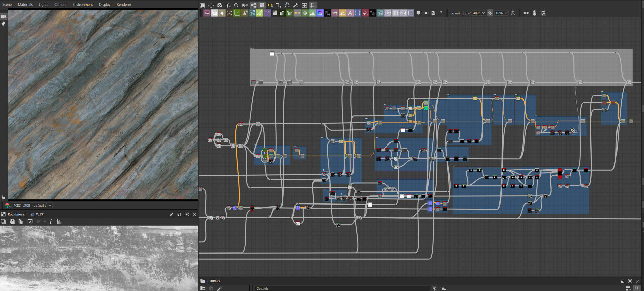Image resolution: width=644 pixels, height=291 pixels.
Task: Add a Levels node from the toolbar
Action: pos(312,13)
